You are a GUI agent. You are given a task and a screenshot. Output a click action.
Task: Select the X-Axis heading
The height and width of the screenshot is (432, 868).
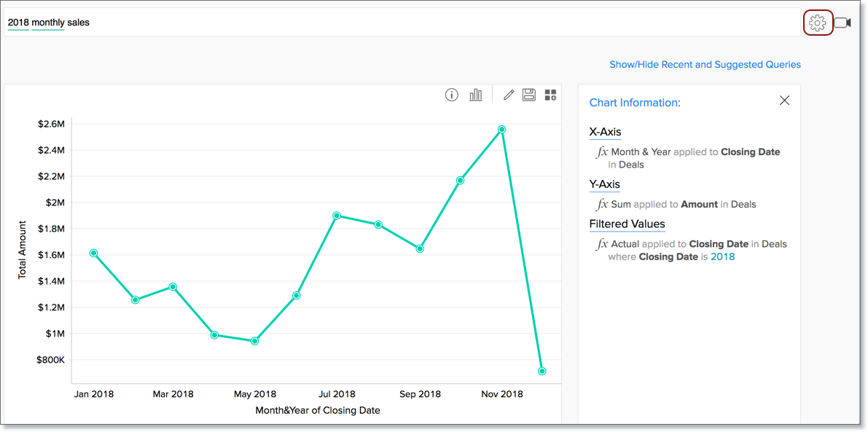point(605,132)
